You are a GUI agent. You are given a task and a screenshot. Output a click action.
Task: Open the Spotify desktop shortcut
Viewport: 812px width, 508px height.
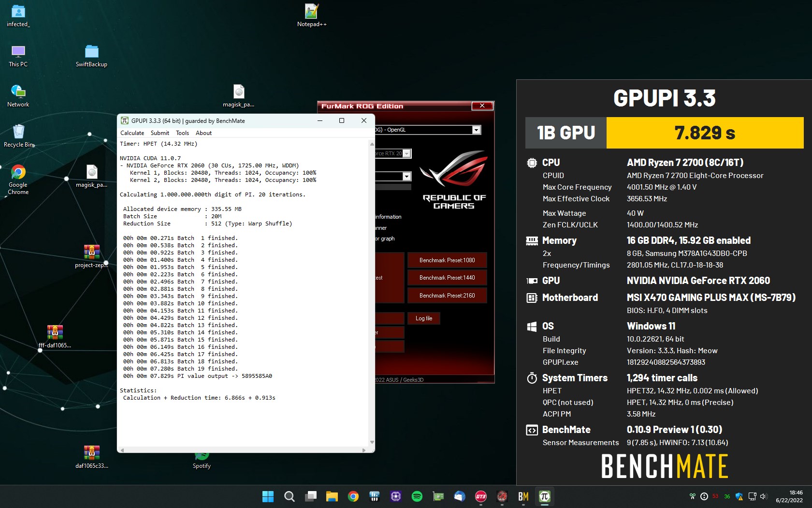(202, 461)
